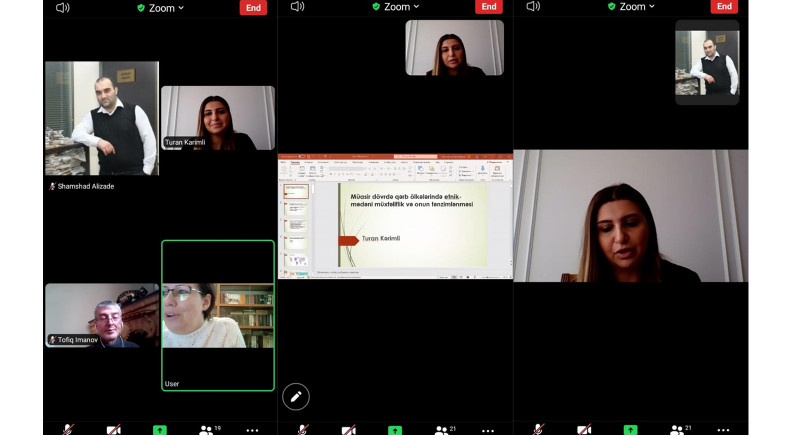Image resolution: width=800 pixels, height=435 pixels.
Task: Expand Zoom meeting info in gallery-view panel
Action: pos(160,7)
